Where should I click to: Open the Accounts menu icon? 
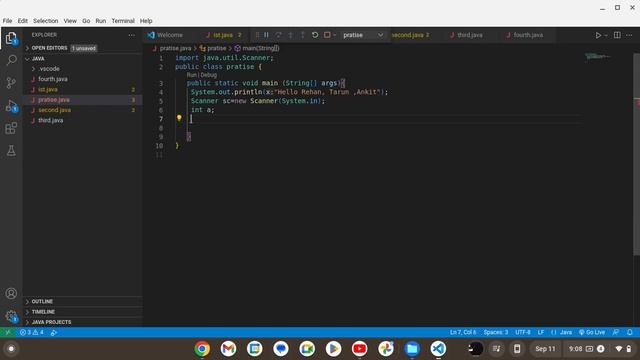(11, 293)
